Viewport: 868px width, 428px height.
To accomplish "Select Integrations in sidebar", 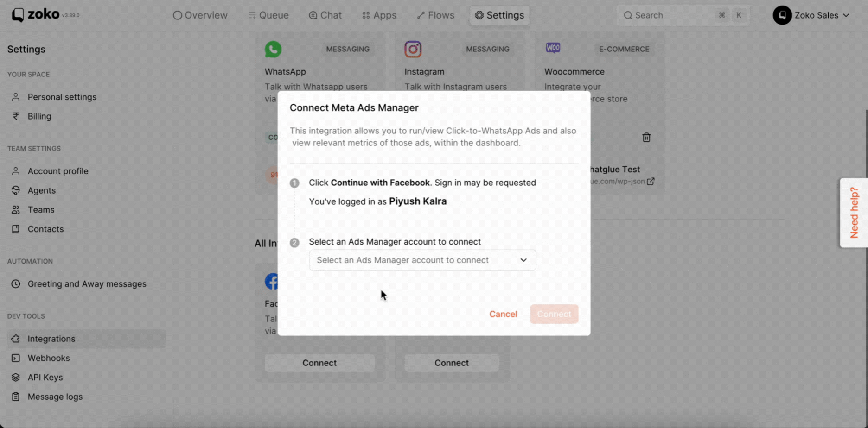I will (x=86, y=339).
